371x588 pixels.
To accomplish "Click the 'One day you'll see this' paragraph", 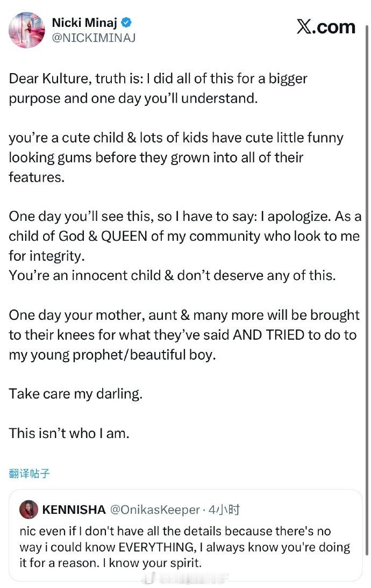I will tap(185, 236).
